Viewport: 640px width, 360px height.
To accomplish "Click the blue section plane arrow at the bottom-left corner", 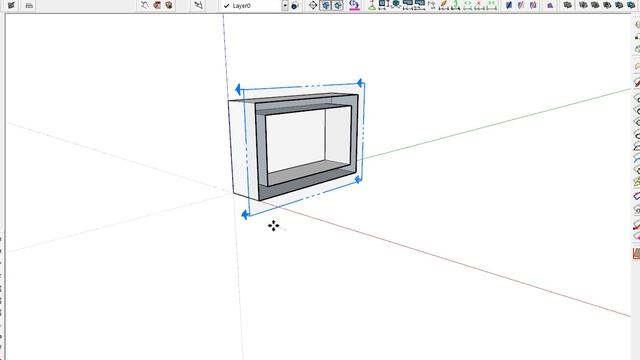I will [x=245, y=214].
